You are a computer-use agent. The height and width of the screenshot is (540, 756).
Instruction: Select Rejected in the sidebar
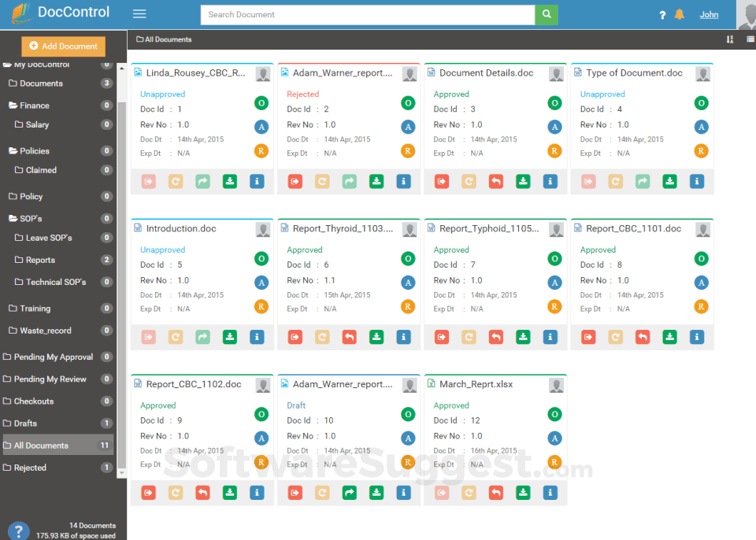point(31,468)
